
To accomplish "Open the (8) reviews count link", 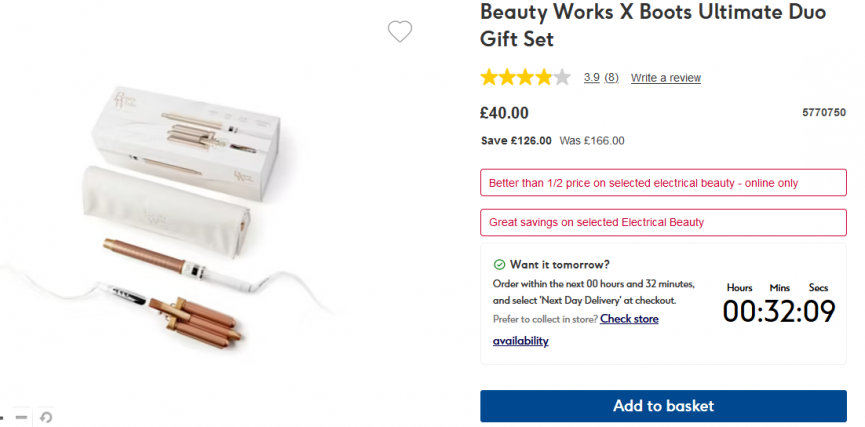I will click(611, 78).
